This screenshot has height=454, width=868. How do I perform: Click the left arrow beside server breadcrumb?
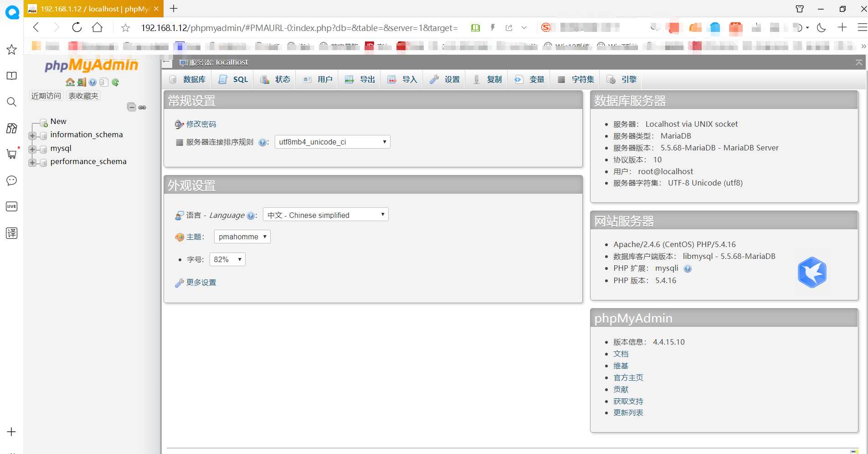166,62
